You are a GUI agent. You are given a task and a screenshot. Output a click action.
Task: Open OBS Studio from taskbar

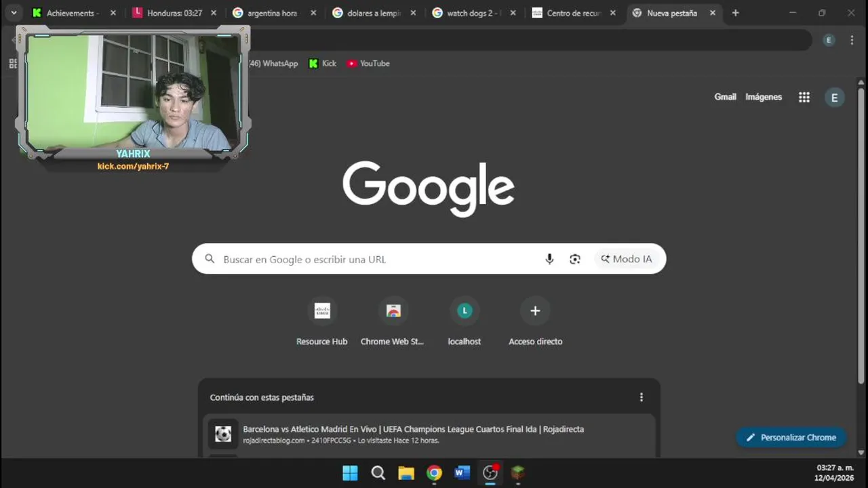pyautogui.click(x=490, y=473)
